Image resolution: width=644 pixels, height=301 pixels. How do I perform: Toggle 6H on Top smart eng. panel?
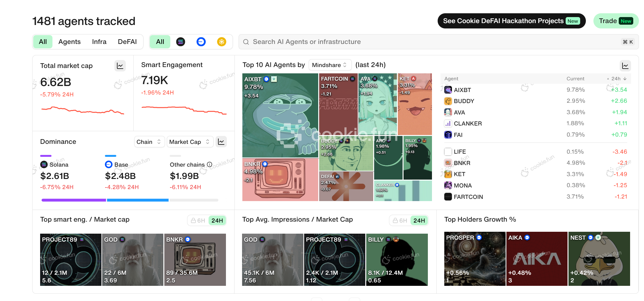point(198,220)
